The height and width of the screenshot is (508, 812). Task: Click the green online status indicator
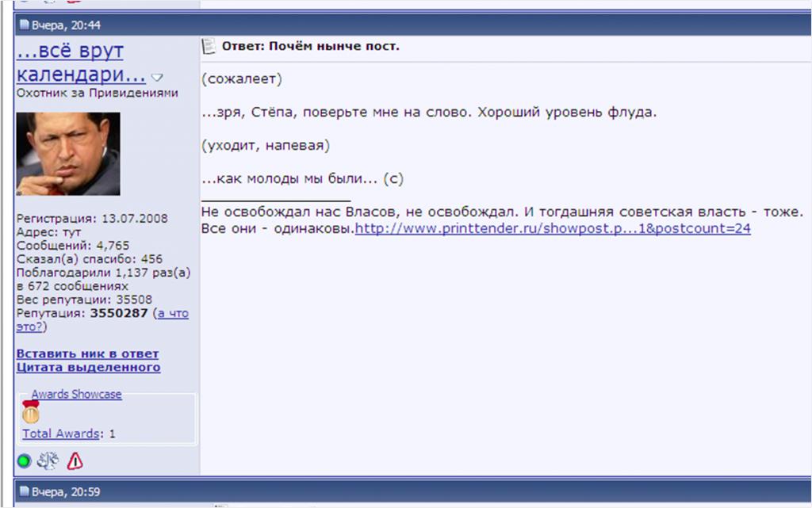[24, 460]
